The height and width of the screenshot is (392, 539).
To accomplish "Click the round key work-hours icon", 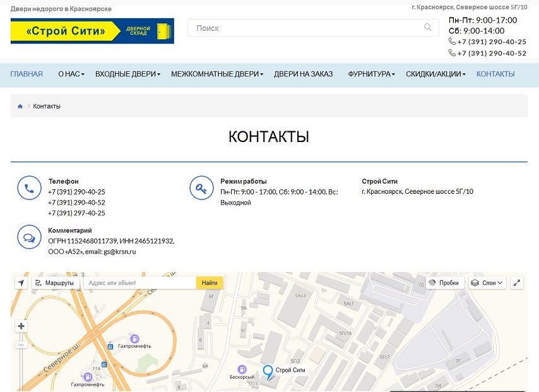I will [201, 187].
